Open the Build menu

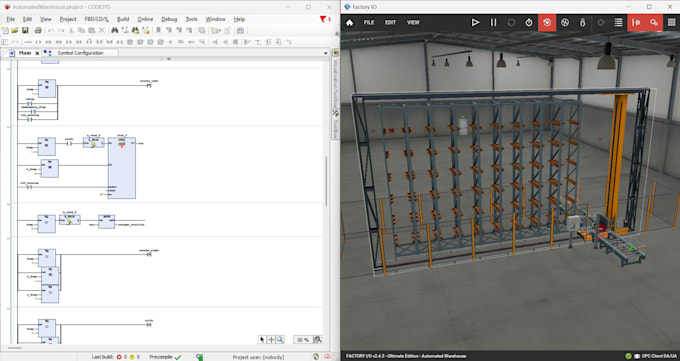[x=123, y=19]
